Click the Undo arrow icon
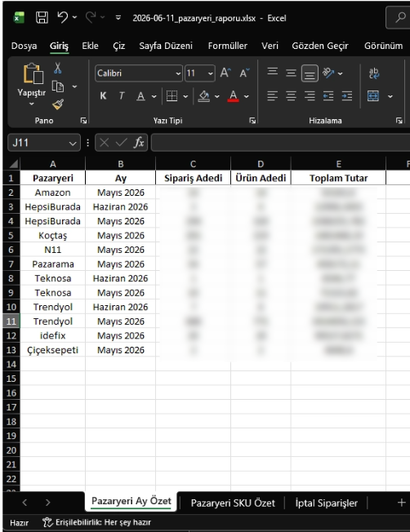Screen dimensions: 410x532 pos(63,17)
